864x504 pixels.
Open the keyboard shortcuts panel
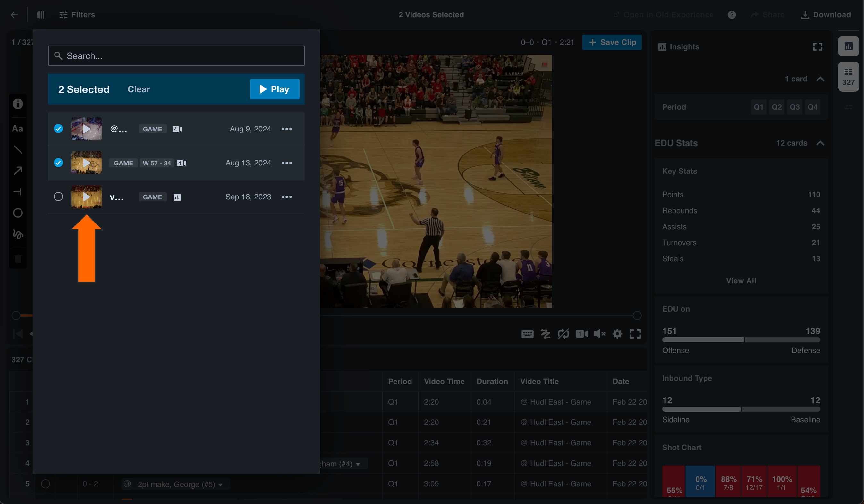pyautogui.click(x=527, y=334)
